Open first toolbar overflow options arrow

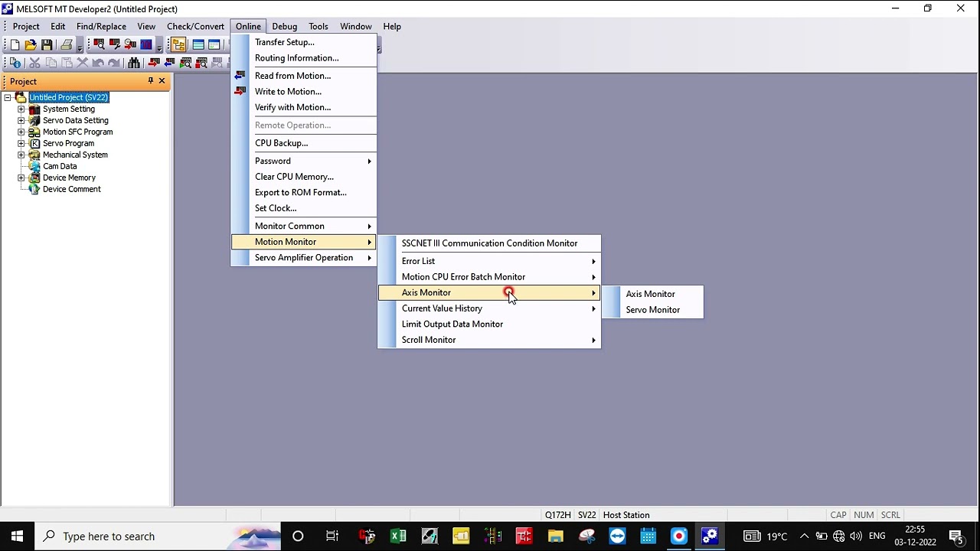pyautogui.click(x=80, y=47)
